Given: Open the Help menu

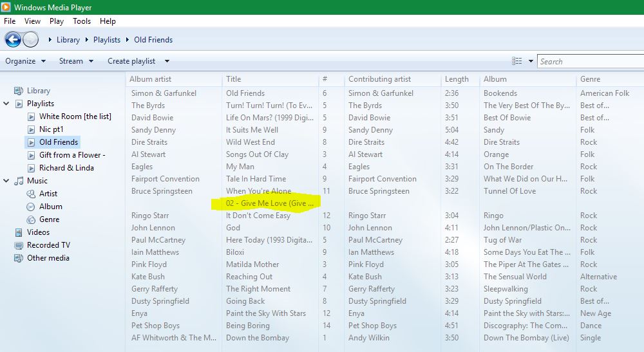Looking at the screenshot, I should click(x=108, y=21).
